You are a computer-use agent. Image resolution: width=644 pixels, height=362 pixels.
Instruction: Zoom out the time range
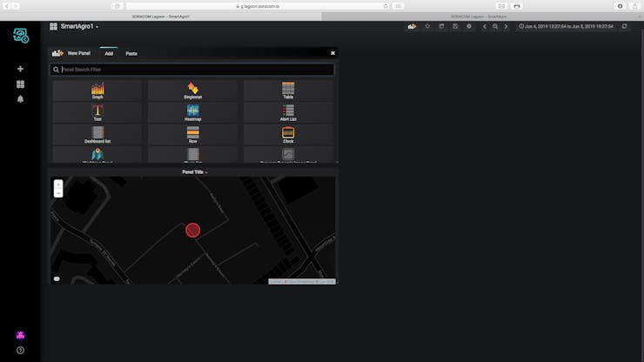[495, 26]
